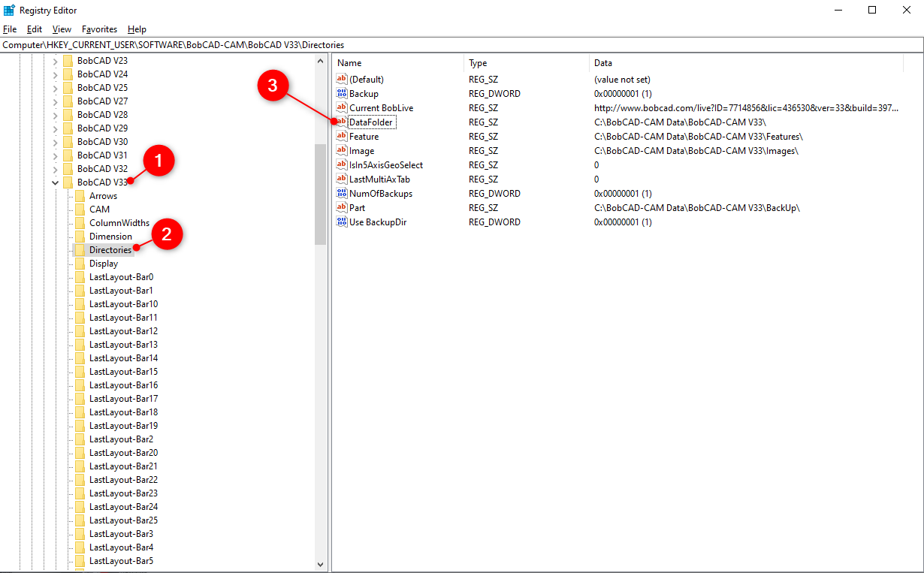Select the LastLayout-Bar25 key
Screen dimensions: 924x573
(123, 520)
